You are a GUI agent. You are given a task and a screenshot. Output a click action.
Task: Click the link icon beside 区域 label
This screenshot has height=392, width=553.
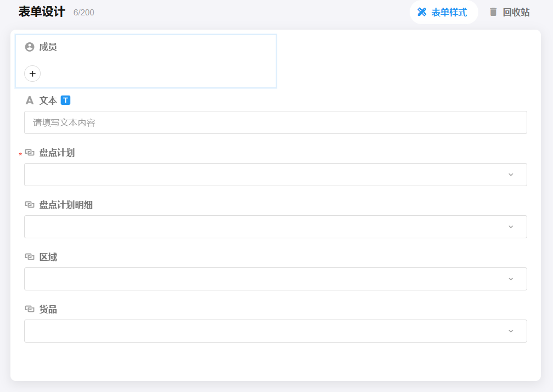[30, 257]
